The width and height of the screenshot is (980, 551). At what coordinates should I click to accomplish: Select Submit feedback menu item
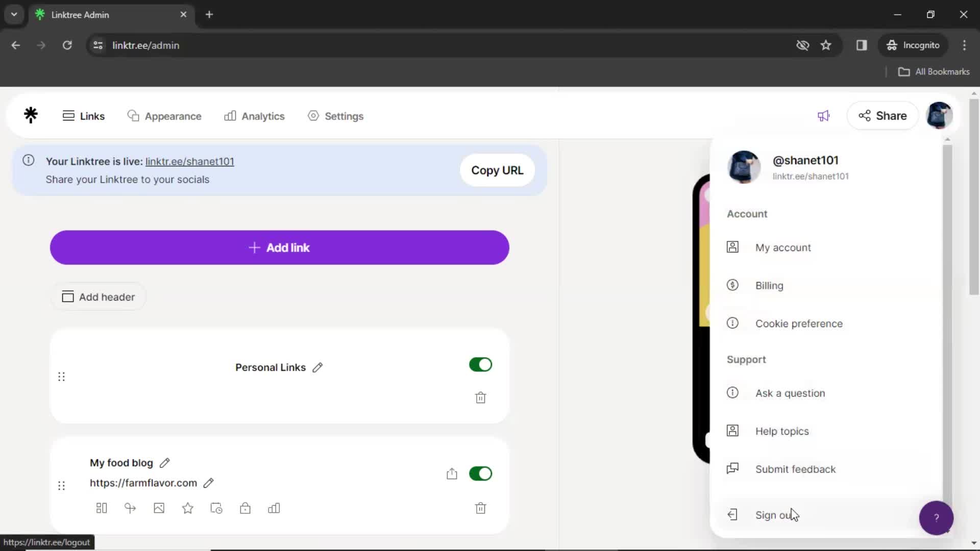827,469
